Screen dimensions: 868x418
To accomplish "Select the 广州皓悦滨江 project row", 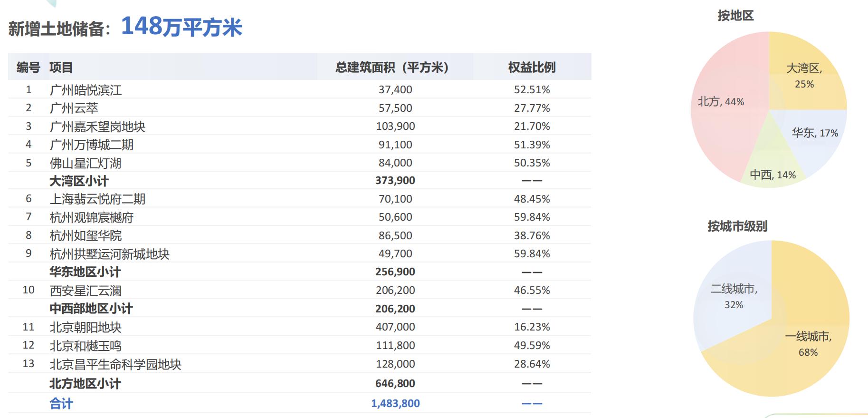I will tap(299, 89).
